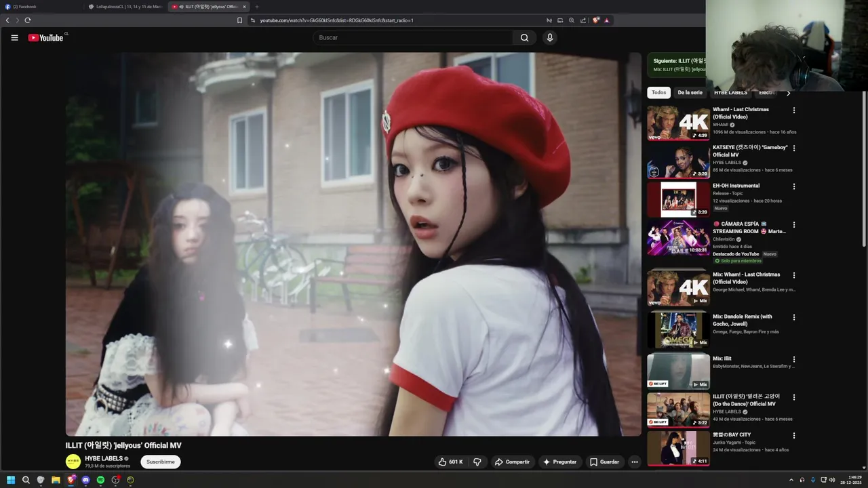Close the ILLIT jellyous browser tab
Viewport: 868px width, 488px height.
pos(244,7)
